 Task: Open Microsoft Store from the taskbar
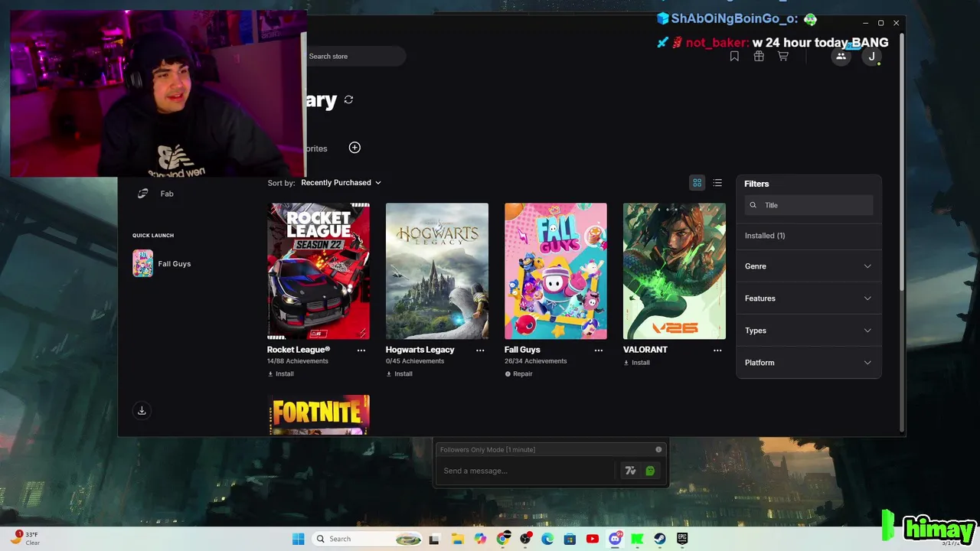click(570, 539)
